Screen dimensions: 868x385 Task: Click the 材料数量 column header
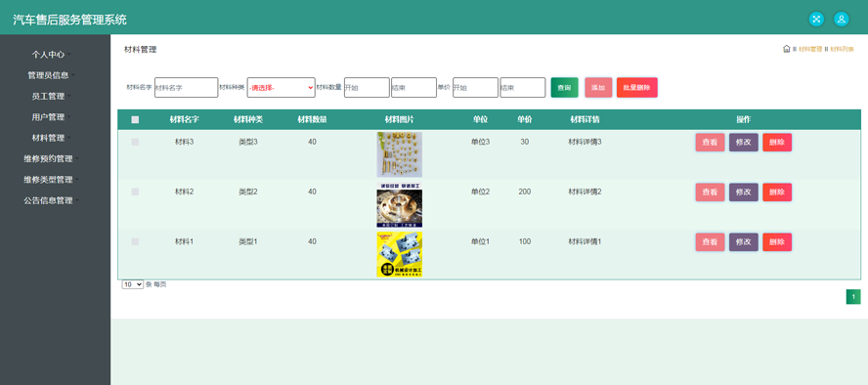click(x=312, y=119)
